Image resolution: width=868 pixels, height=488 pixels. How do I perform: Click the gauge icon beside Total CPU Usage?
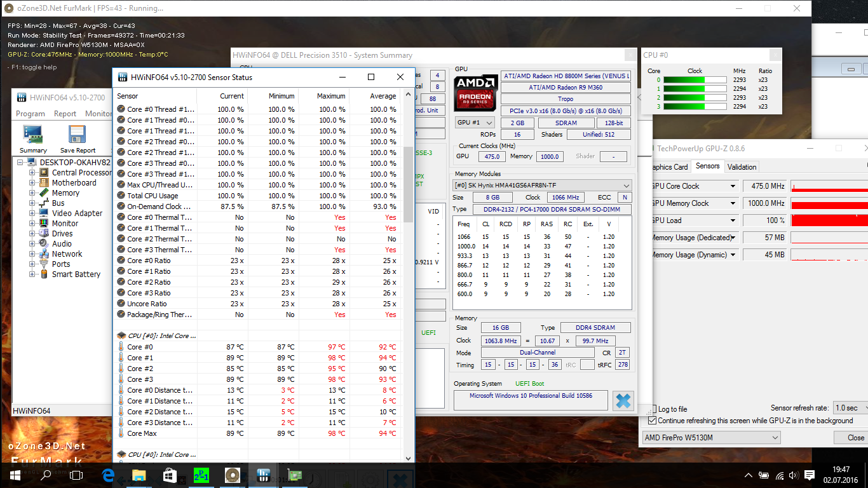(x=121, y=196)
